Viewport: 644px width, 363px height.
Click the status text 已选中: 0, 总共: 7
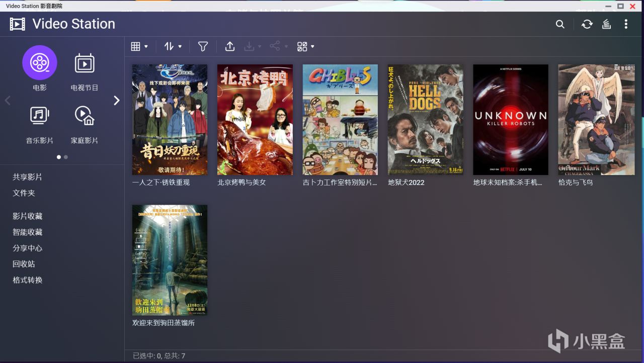coord(159,356)
